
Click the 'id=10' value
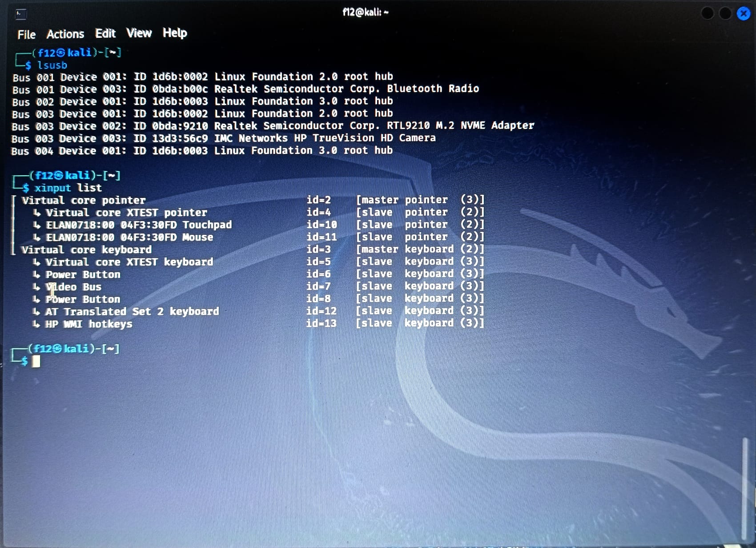coord(322,225)
